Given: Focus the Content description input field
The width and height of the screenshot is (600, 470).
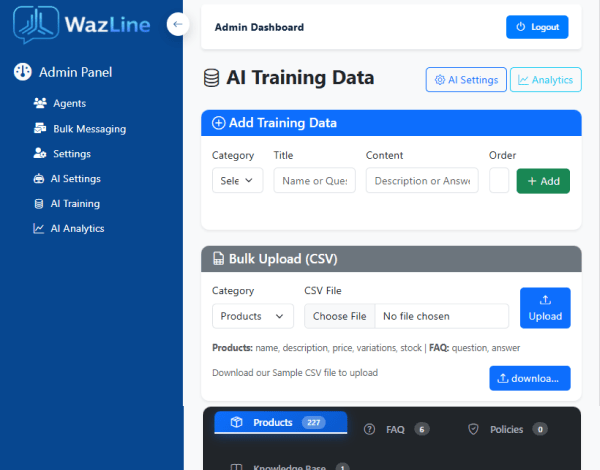Looking at the screenshot, I should (x=422, y=180).
